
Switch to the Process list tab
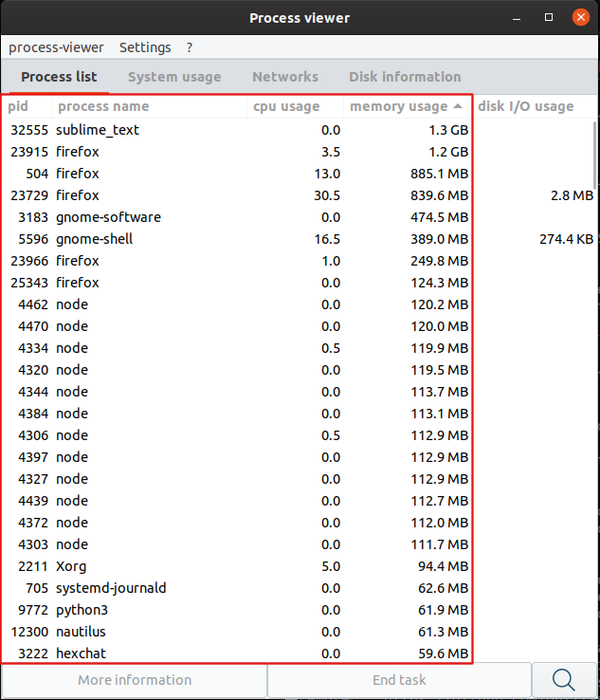pos(59,77)
